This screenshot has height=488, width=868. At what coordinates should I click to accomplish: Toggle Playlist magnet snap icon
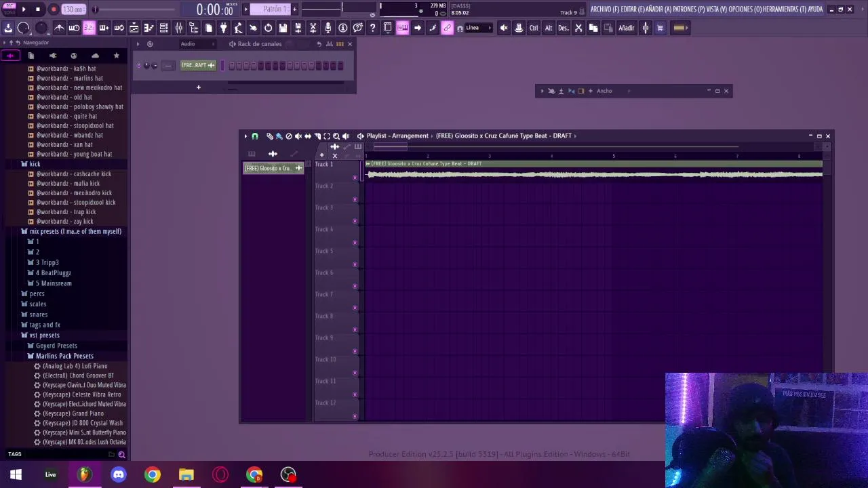pyautogui.click(x=255, y=136)
